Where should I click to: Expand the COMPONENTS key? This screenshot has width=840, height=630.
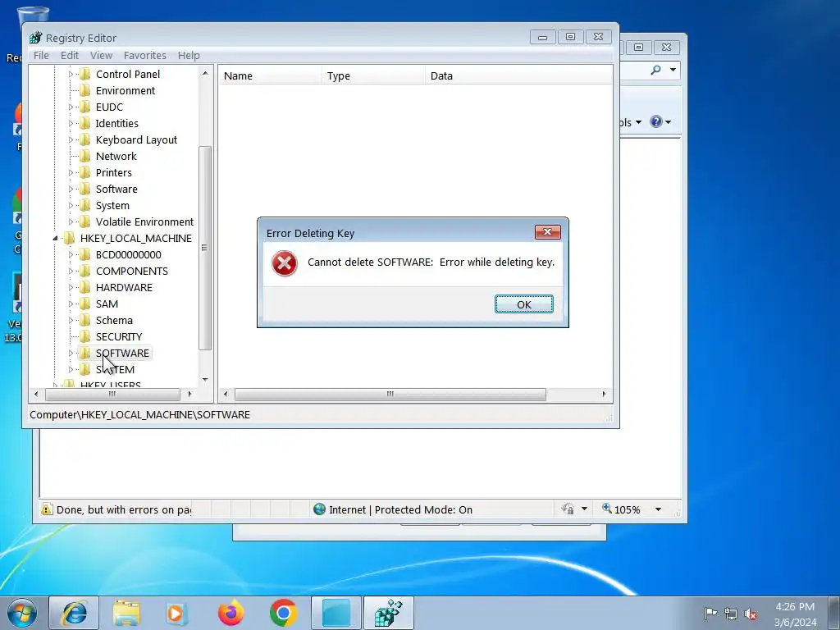(x=71, y=271)
